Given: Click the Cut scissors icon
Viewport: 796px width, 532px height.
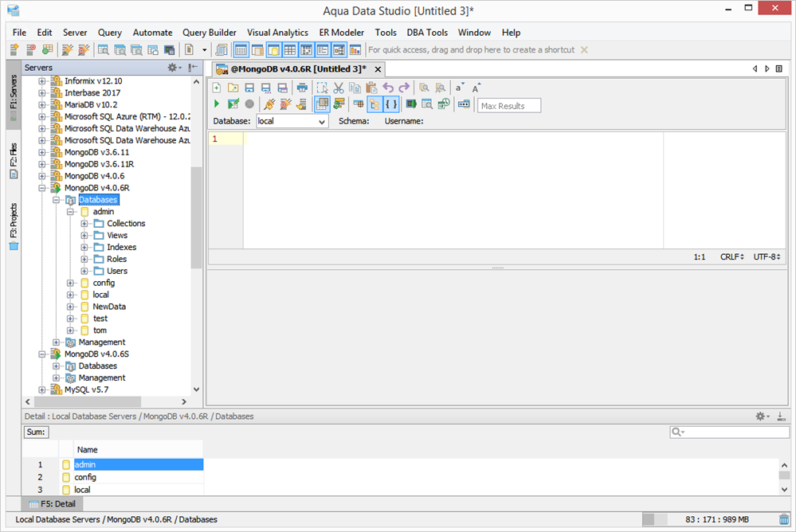Looking at the screenshot, I should click(339, 88).
